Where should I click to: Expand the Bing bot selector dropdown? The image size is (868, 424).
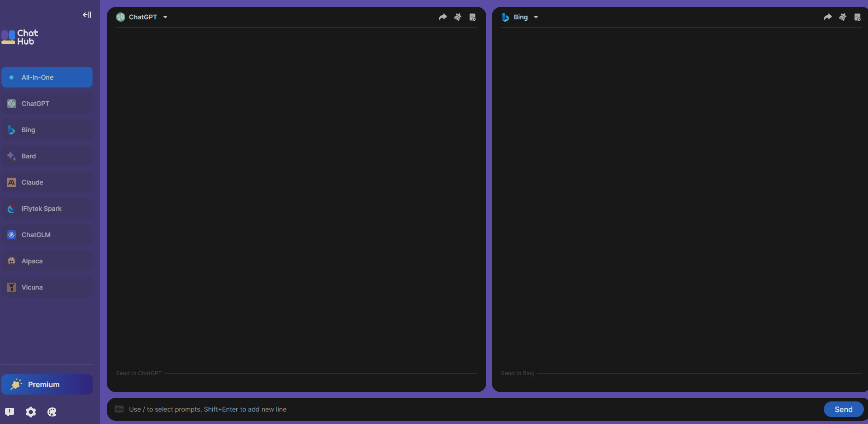coord(536,17)
